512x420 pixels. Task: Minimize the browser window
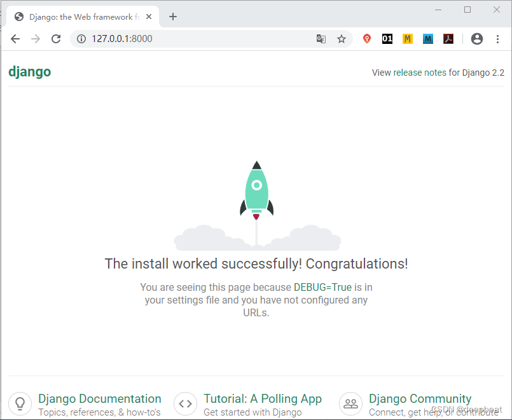438,10
